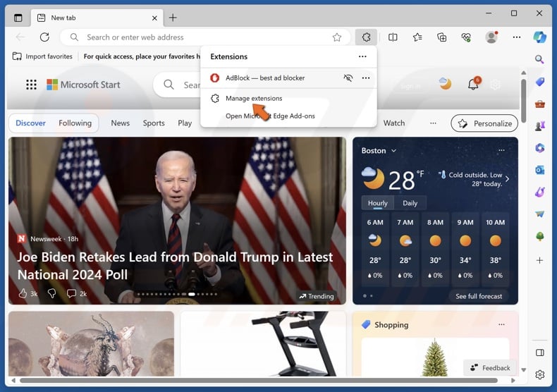Add a sidebar app with plus icon
This screenshot has height=392, width=557.
[539, 260]
